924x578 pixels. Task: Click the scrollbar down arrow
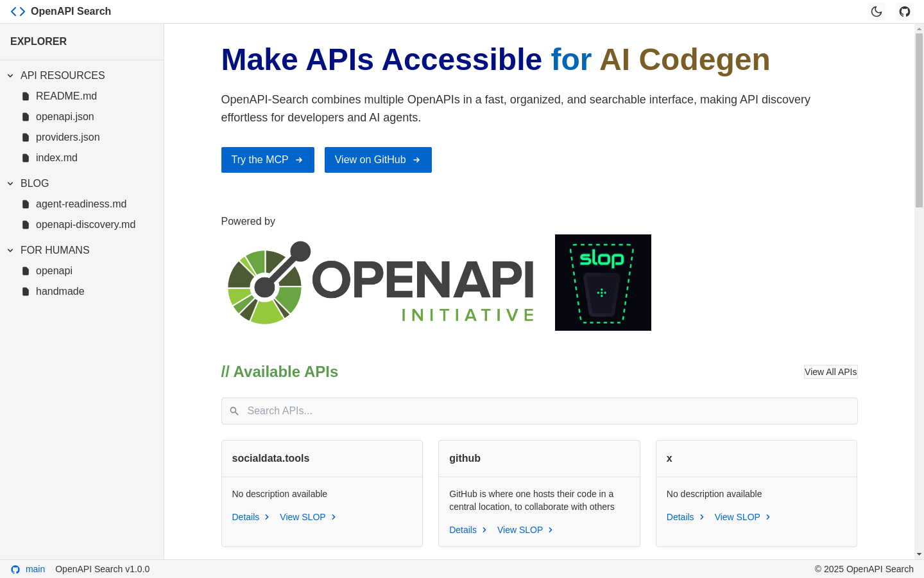click(919, 554)
